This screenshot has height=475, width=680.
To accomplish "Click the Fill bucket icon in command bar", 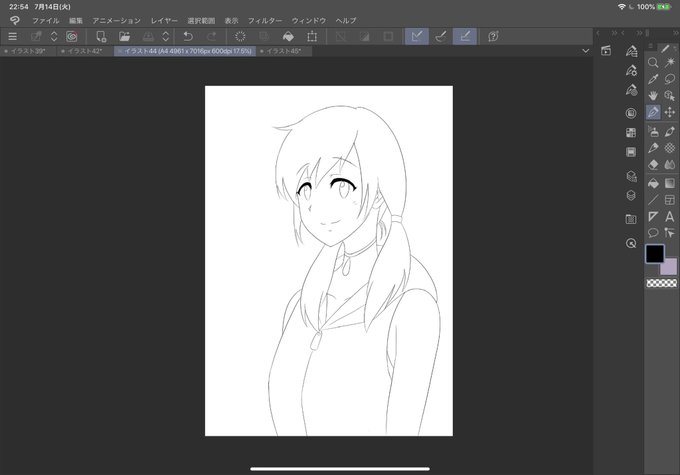I will pyautogui.click(x=288, y=36).
